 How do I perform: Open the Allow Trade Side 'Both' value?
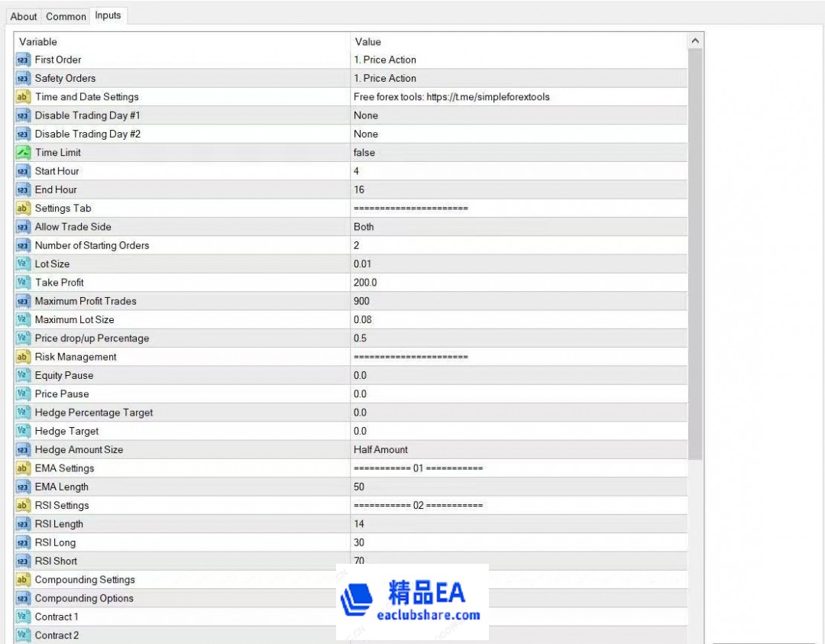click(364, 227)
